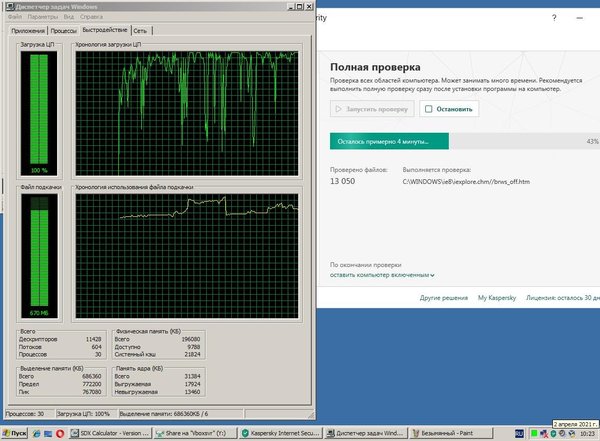
Task: Open the Другие решения link
Action: click(444, 298)
